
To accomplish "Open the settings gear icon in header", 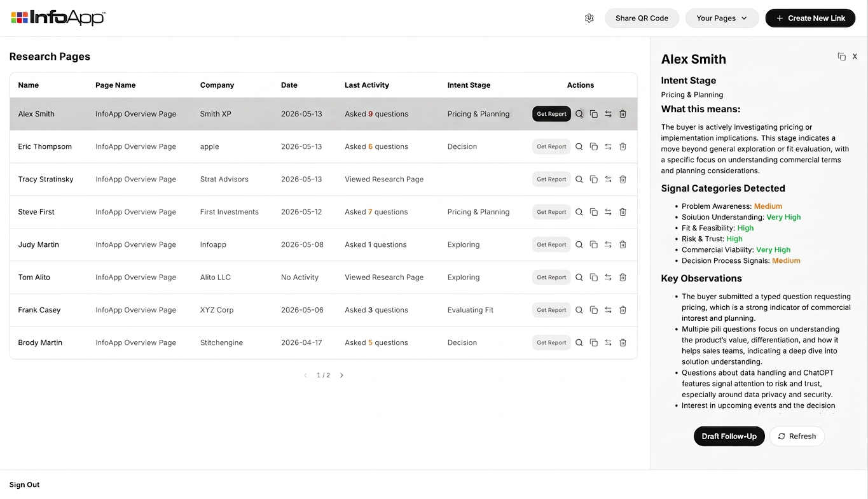I will point(589,18).
